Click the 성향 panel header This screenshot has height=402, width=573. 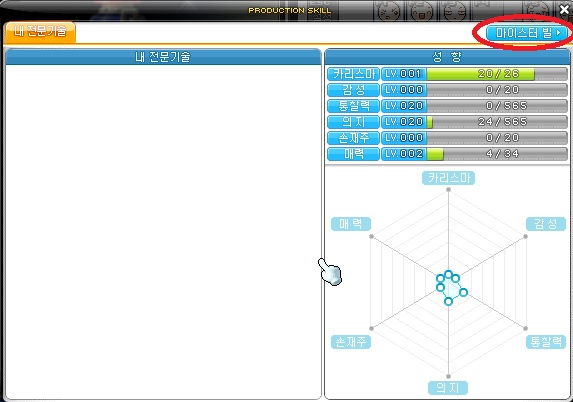(x=447, y=57)
